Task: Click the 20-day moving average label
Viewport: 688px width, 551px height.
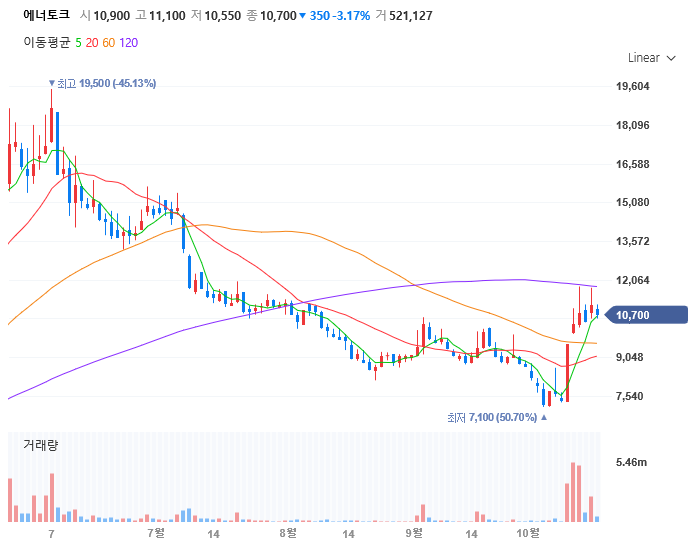Action: (x=92, y=43)
